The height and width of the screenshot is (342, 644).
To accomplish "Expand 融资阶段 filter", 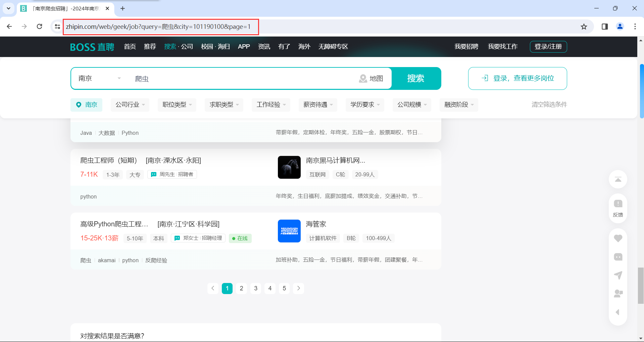I will (459, 105).
